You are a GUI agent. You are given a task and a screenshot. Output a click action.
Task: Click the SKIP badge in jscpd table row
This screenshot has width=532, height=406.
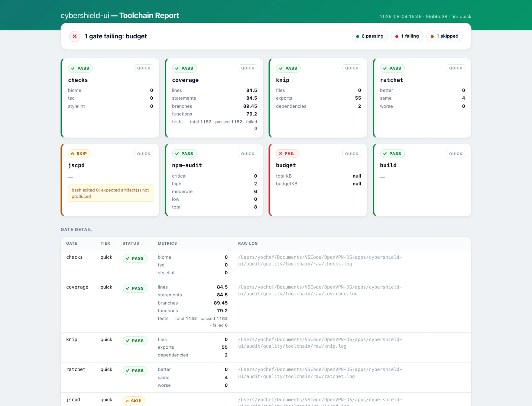[x=134, y=401]
